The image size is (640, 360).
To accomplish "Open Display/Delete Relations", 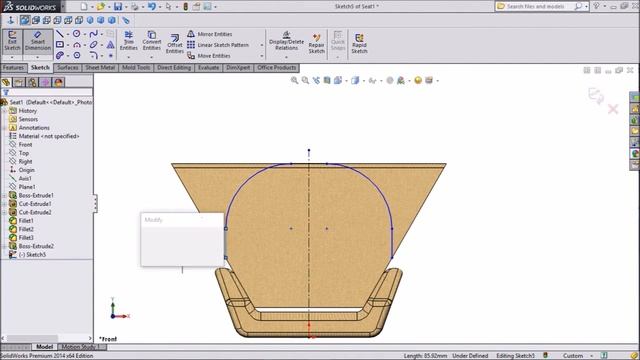I will coord(286,40).
